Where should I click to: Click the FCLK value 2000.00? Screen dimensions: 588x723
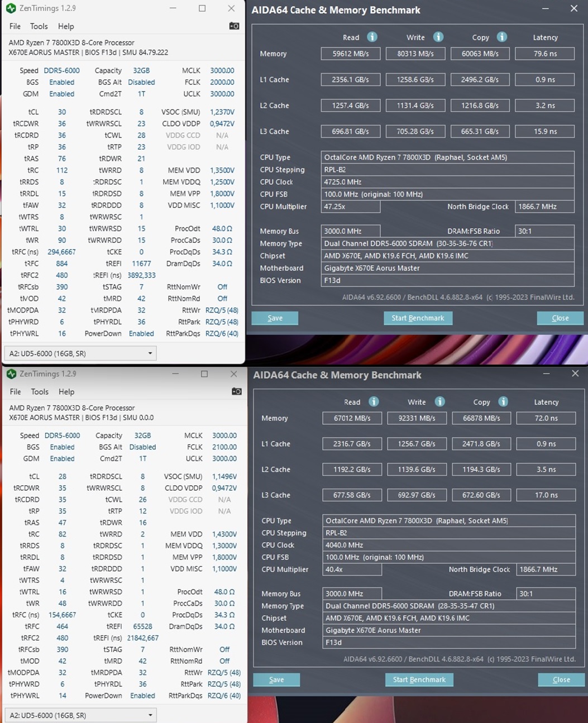222,82
